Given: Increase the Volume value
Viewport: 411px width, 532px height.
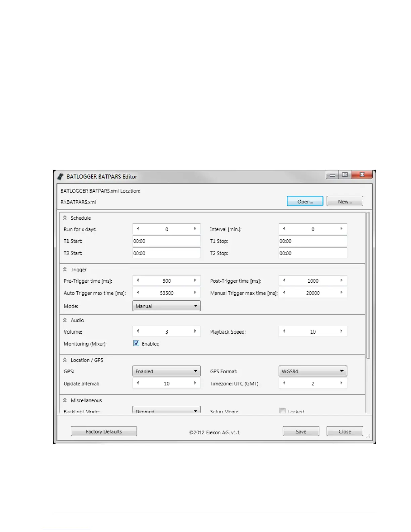Looking at the screenshot, I should click(x=195, y=331).
